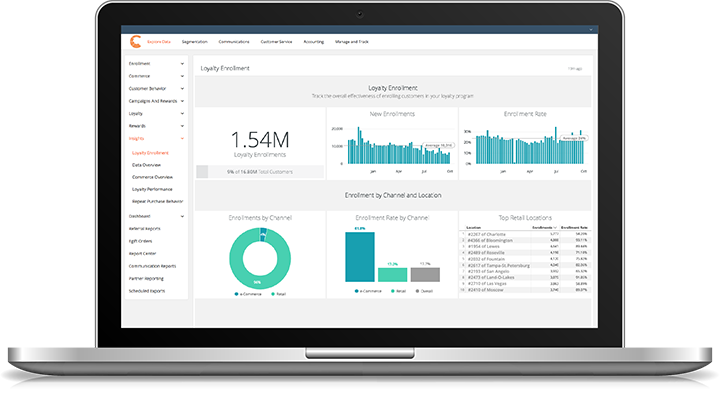
Task: Select the #2032 of Fountain row
Action: coord(524,259)
